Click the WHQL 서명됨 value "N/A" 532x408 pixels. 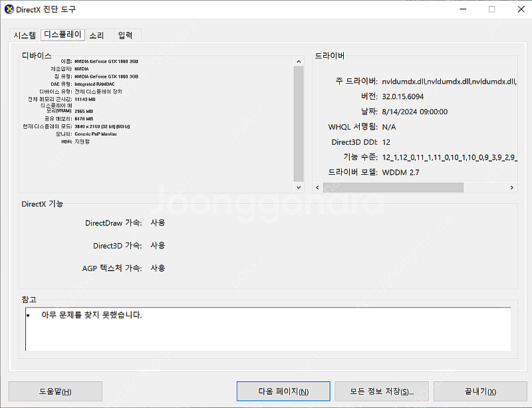click(x=389, y=127)
